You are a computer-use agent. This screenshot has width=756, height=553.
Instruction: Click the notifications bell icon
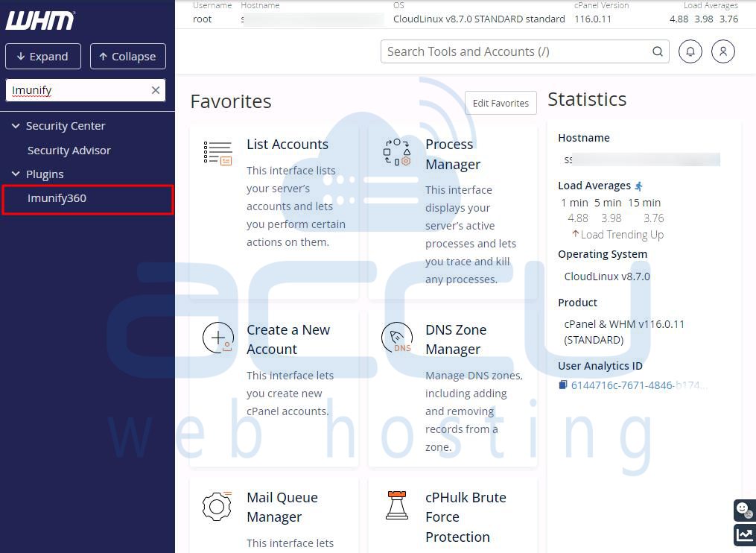pos(690,51)
